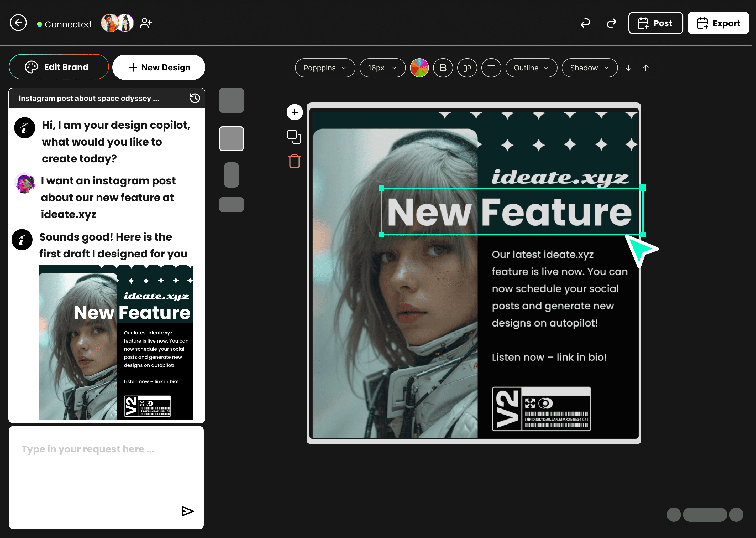The height and width of the screenshot is (538, 756).
Task: Open chat history via clock icon
Action: coord(195,98)
